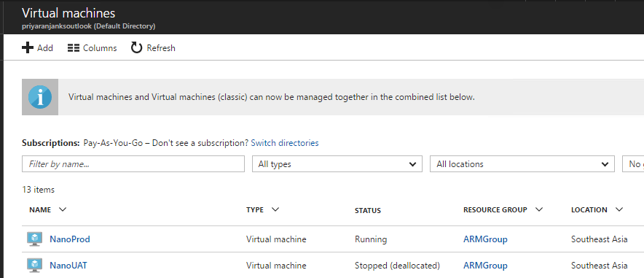Sort by LOCATION column chevron
This screenshot has width=644, height=278.
[619, 209]
